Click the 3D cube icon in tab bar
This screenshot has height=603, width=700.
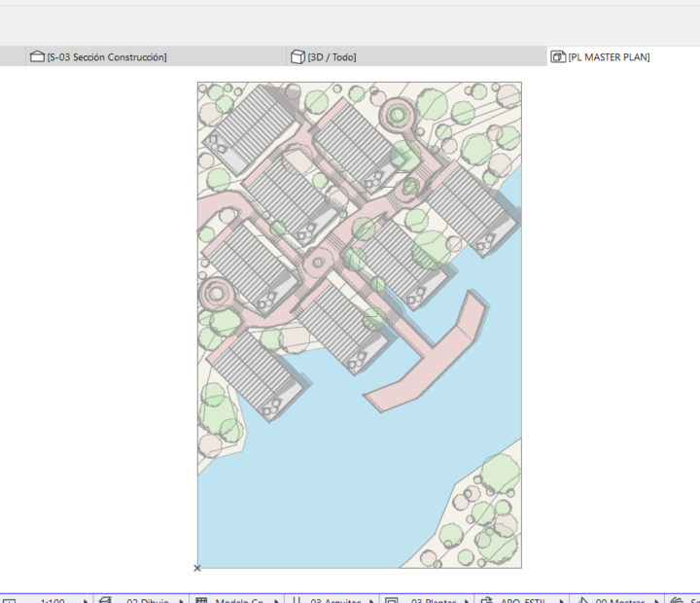click(297, 56)
